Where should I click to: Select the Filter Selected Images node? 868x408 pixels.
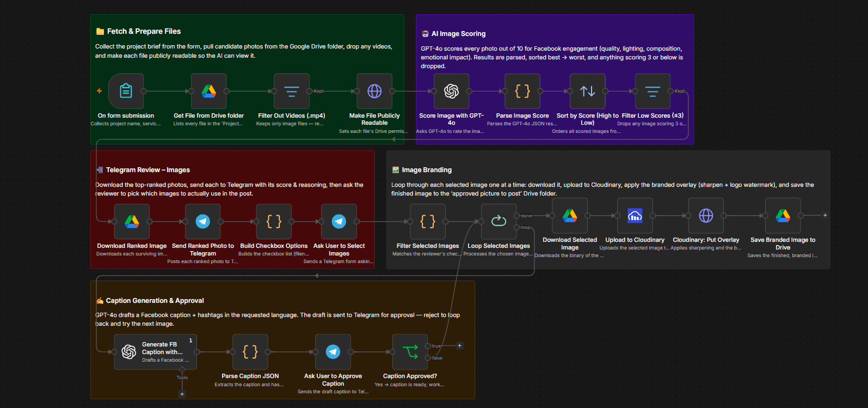(x=428, y=221)
